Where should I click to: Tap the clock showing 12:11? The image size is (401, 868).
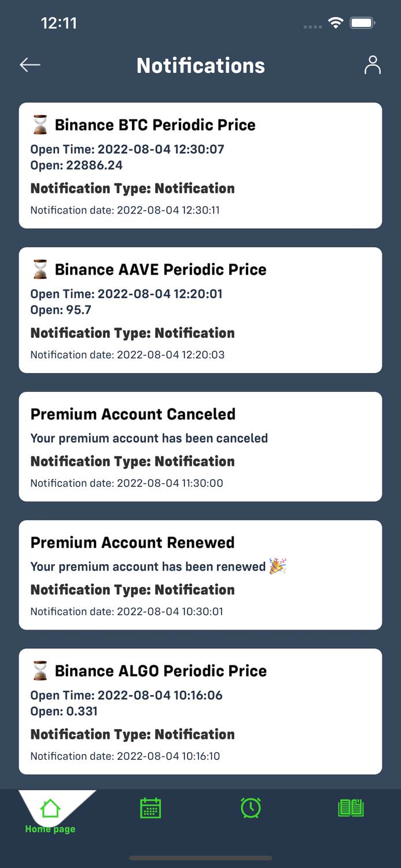point(59,23)
